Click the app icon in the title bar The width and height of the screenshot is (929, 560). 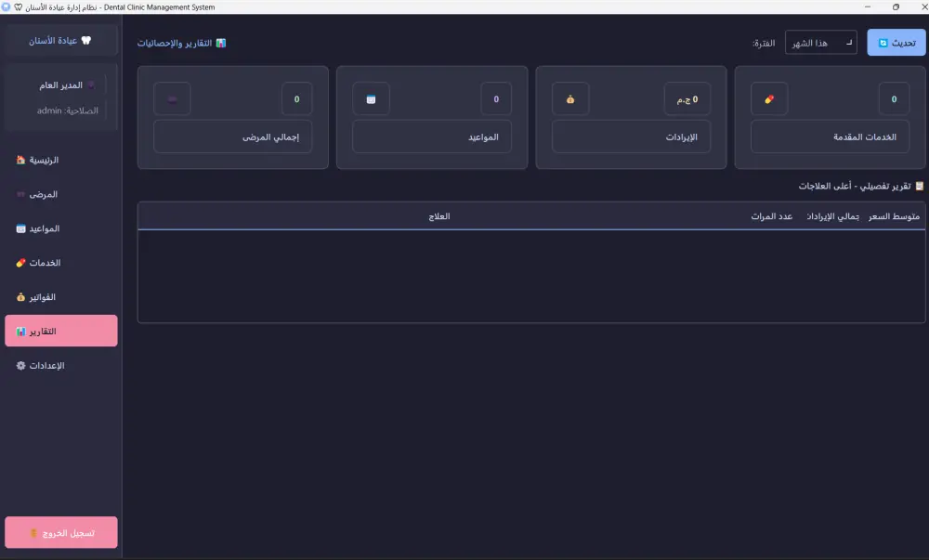6,7
